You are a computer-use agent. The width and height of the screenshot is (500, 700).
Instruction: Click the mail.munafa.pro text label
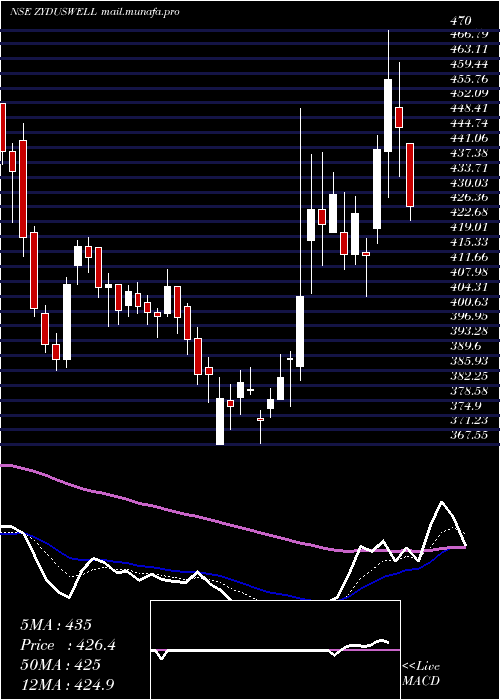pyautogui.click(x=141, y=12)
